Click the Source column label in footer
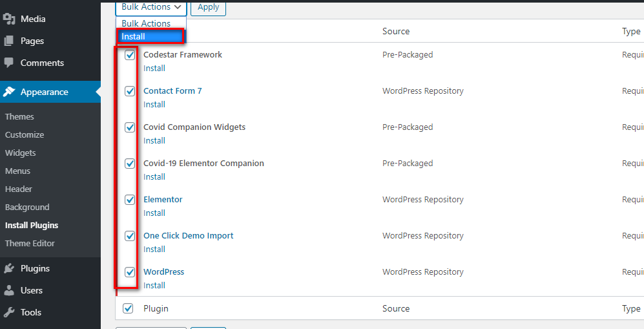Screen dimensions: 644x329 click(396, 308)
